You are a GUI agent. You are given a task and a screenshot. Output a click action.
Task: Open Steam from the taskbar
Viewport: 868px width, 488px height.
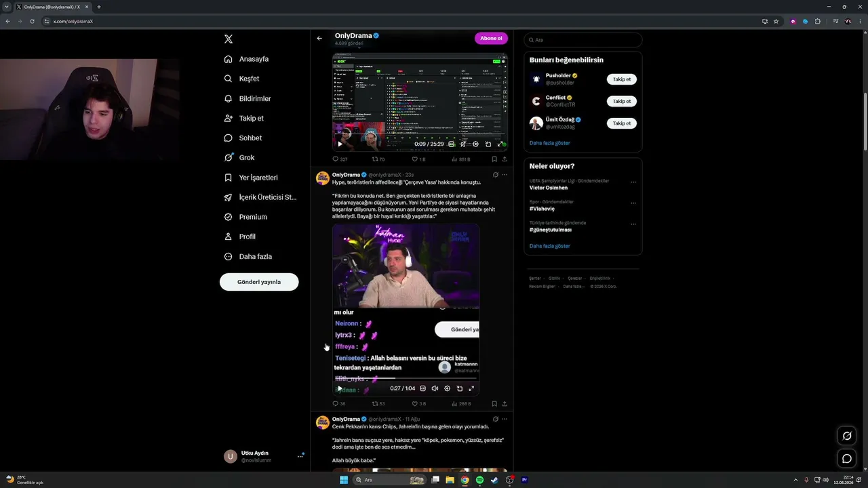(x=494, y=480)
